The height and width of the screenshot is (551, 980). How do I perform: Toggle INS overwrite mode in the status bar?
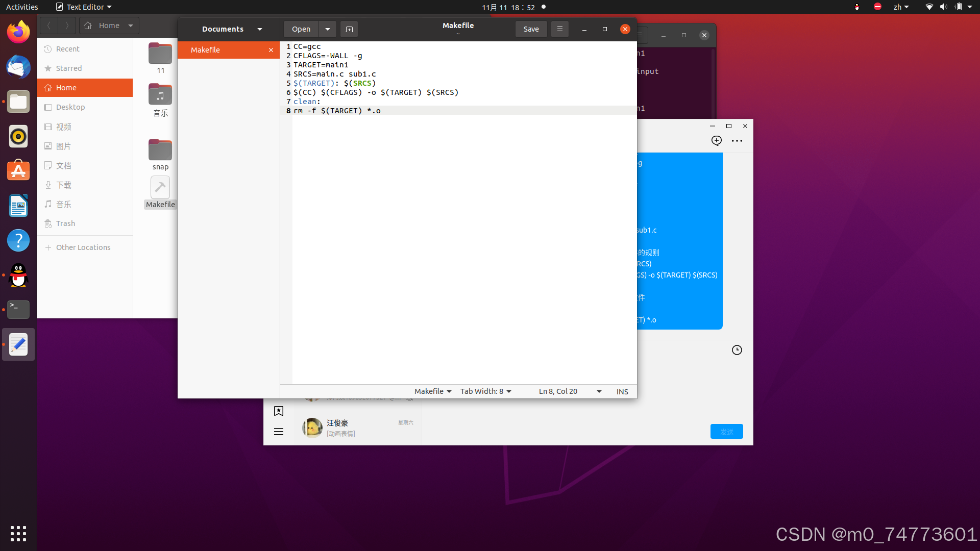[622, 391]
